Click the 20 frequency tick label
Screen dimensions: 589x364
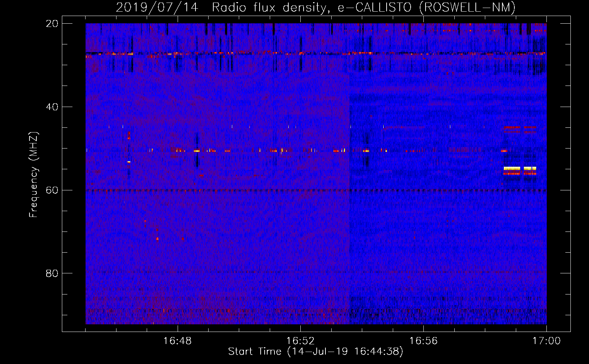52,24
